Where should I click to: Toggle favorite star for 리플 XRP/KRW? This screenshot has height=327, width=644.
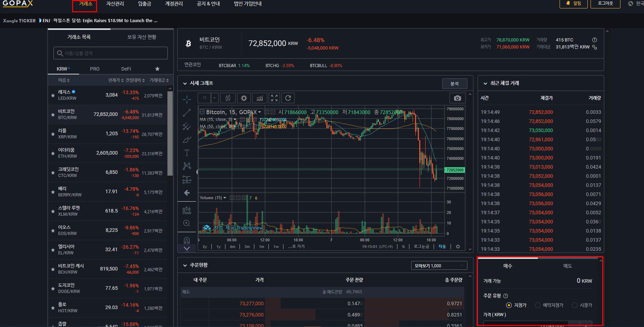(53, 134)
